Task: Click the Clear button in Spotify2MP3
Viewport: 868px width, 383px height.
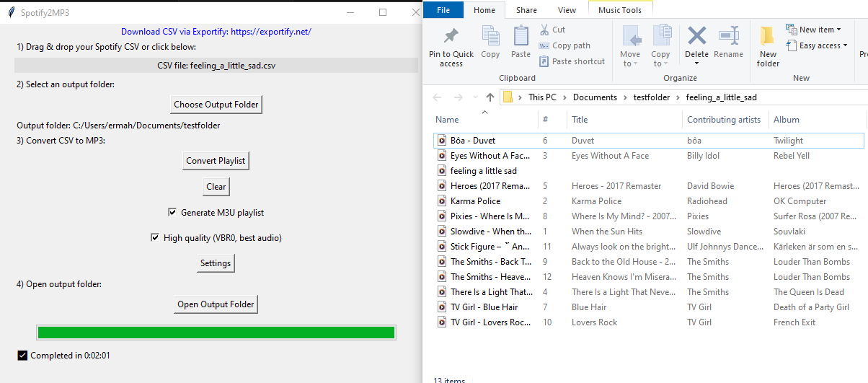Action: [x=216, y=187]
